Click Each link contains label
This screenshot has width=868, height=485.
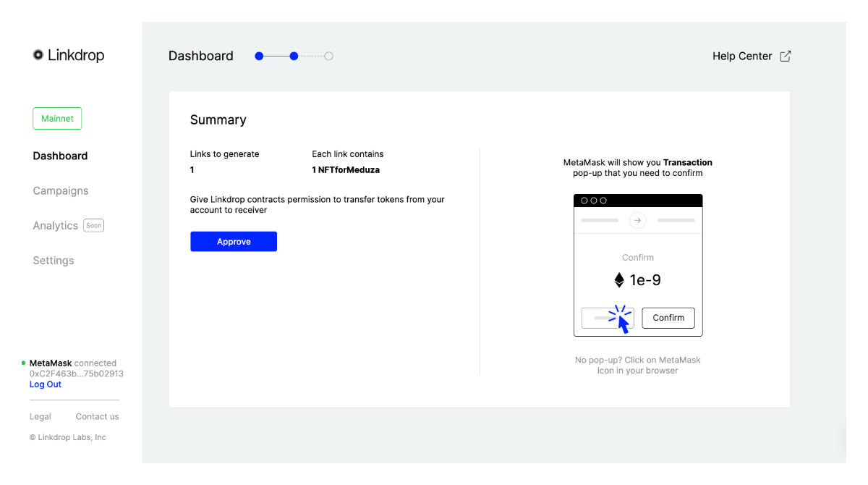click(348, 154)
